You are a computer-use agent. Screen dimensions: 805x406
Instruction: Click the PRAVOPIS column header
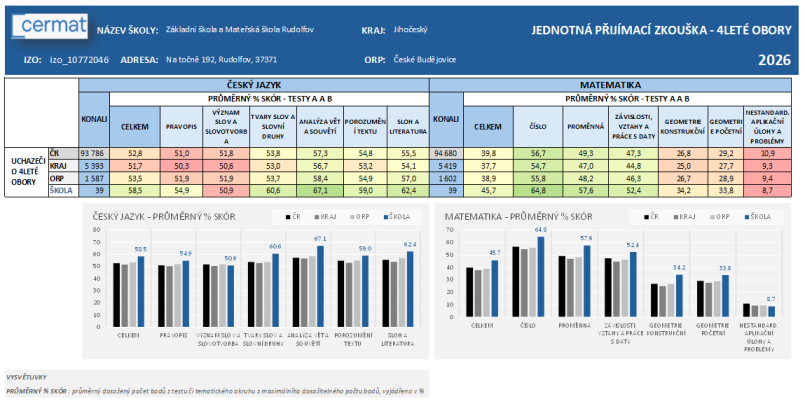pyautogui.click(x=181, y=127)
